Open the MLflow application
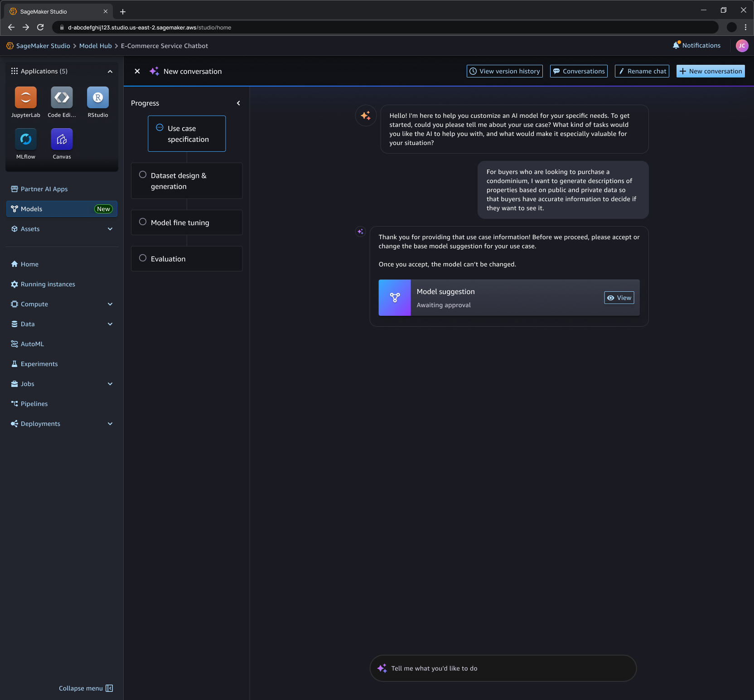Viewport: 754px width, 700px height. 25,140
